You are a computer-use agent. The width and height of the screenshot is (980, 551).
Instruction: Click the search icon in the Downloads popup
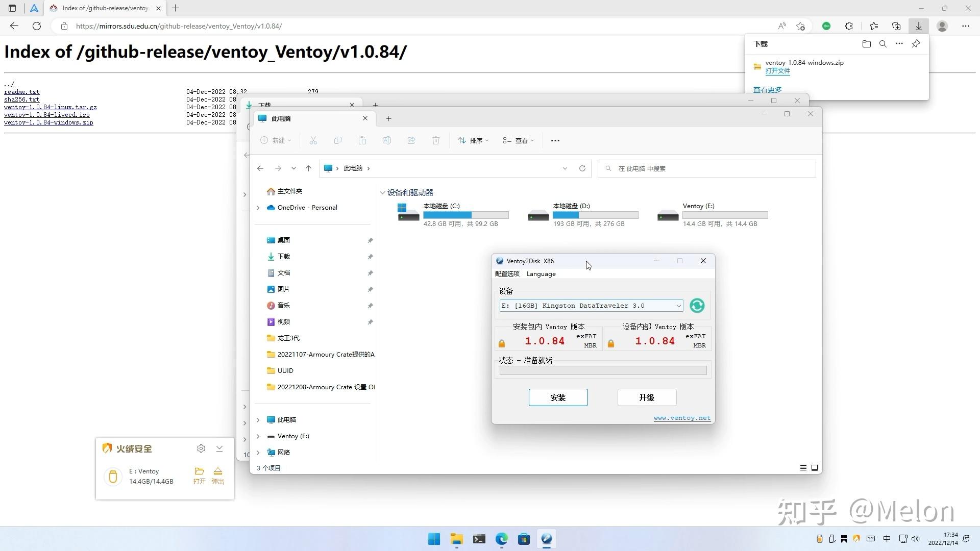883,44
